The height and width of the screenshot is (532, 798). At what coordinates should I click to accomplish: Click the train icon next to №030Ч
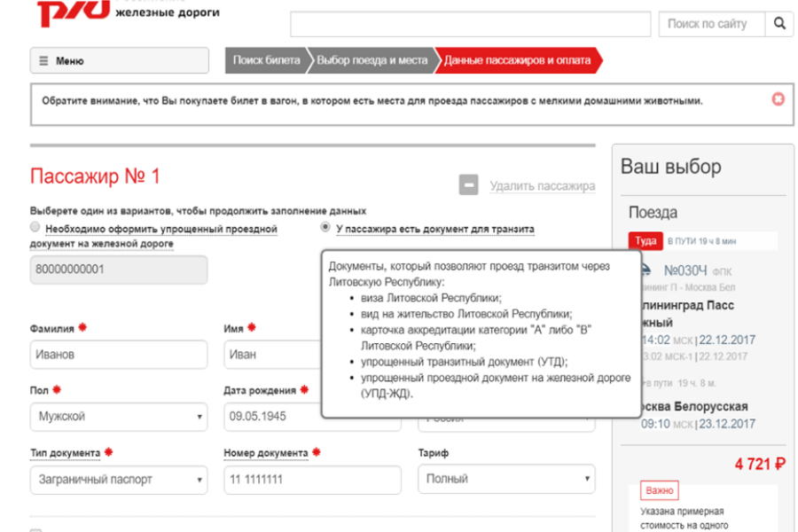tap(646, 271)
